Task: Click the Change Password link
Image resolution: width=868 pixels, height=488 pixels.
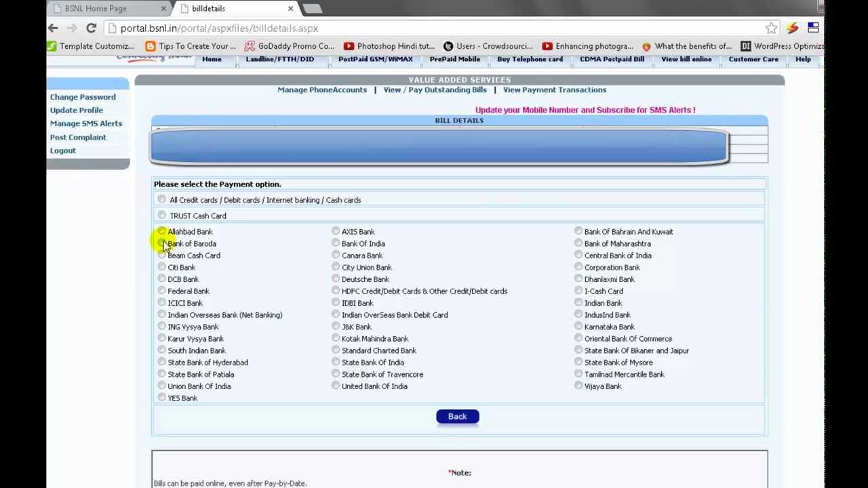Action: point(83,97)
